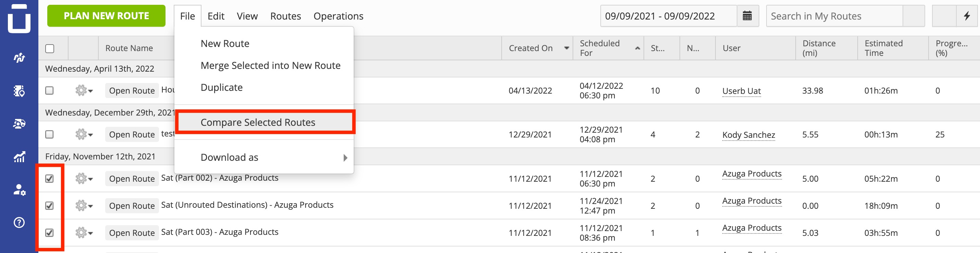This screenshot has width=980, height=253.
Task: Open the analytics chart sidebar icon
Action: [19, 156]
